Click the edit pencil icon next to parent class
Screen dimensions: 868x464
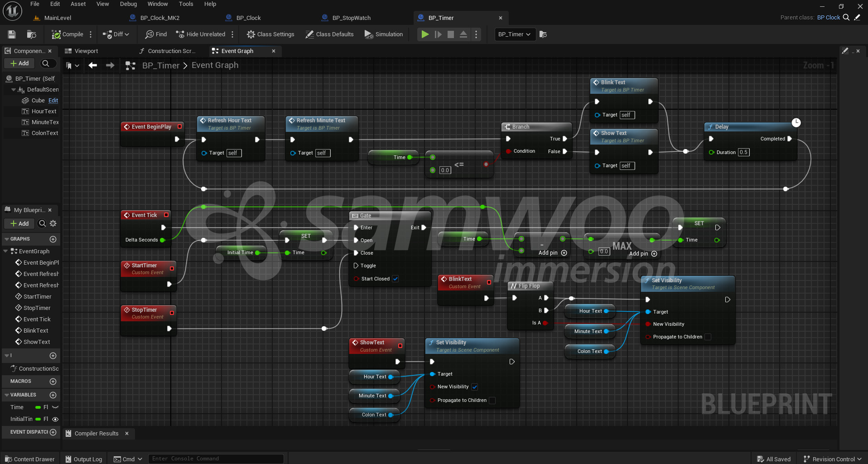(857, 18)
